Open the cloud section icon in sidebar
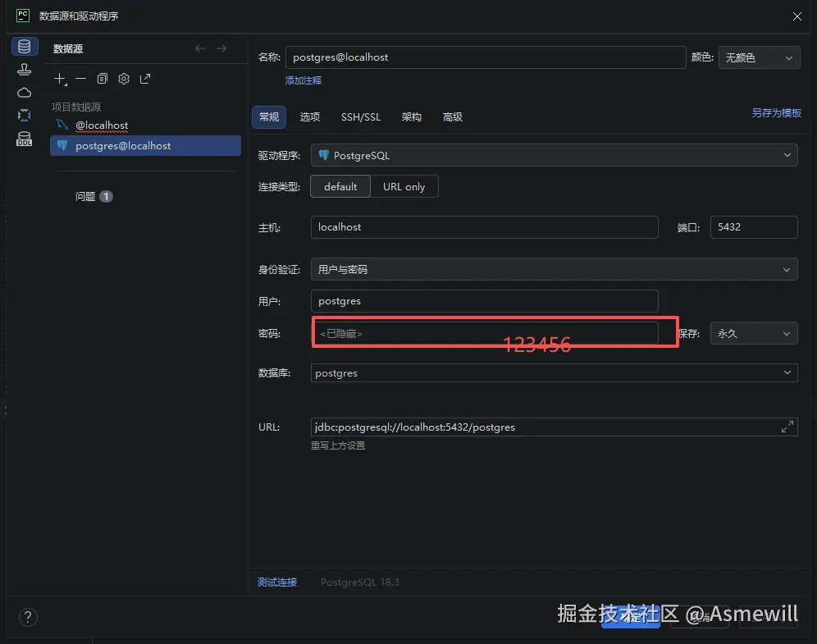This screenshot has height=644, width=817. [24, 93]
